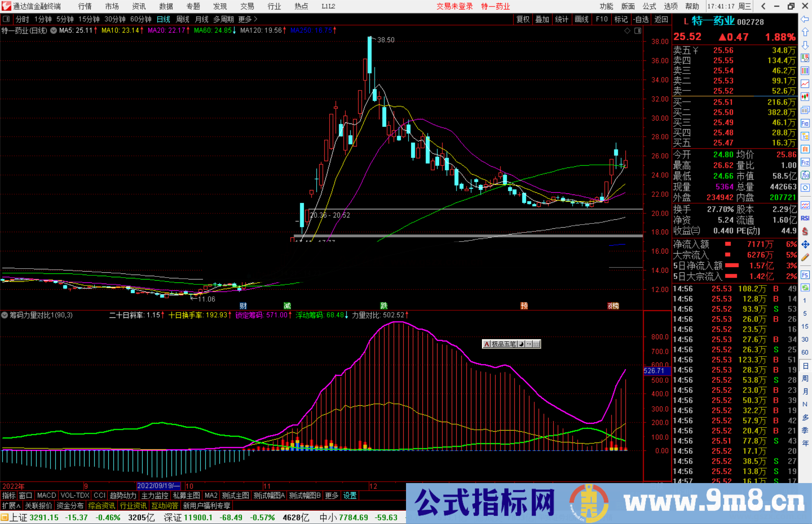The image size is (812, 524).
Task: Toggle the round button beside 特一药业(日线)
Action: (54, 30)
